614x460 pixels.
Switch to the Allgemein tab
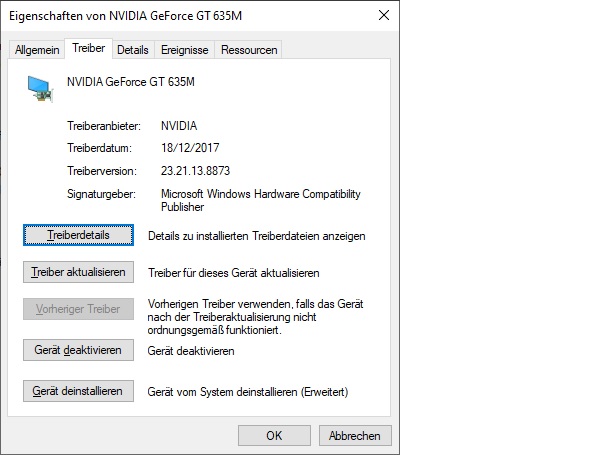(x=37, y=50)
